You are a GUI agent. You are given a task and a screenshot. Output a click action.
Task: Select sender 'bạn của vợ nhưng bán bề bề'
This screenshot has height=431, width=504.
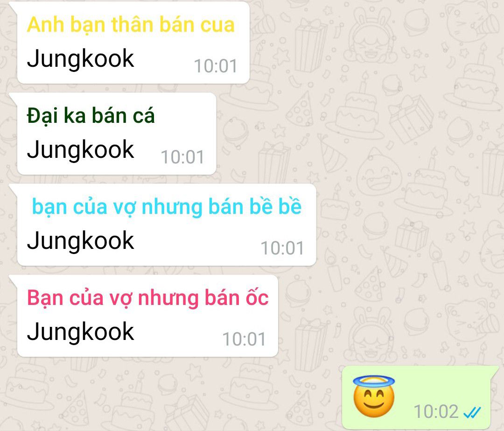click(x=167, y=207)
